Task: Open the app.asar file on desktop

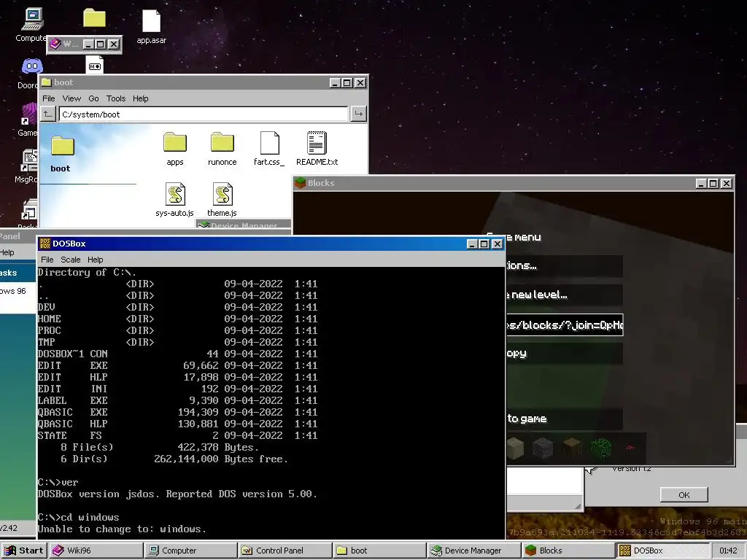Action: [151, 27]
